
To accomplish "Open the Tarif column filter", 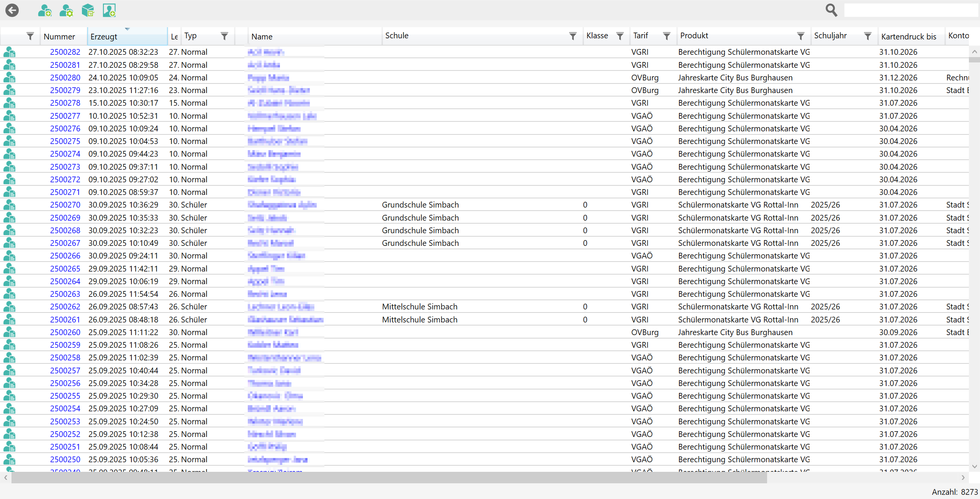I will click(667, 36).
